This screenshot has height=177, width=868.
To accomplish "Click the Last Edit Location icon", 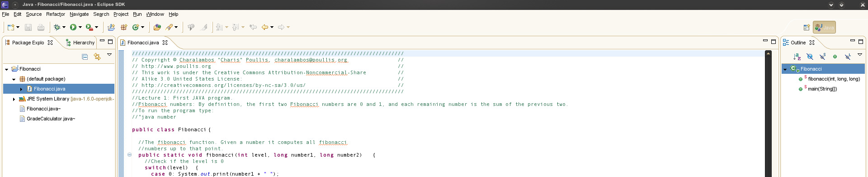I will point(253,27).
